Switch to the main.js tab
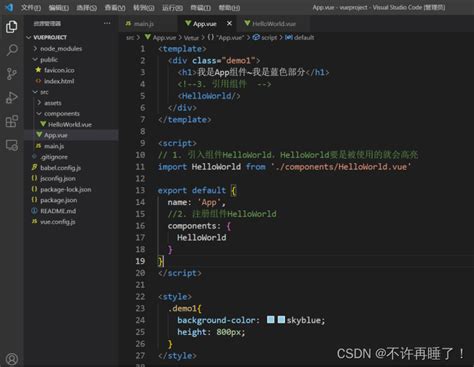The width and height of the screenshot is (474, 367). pos(144,24)
